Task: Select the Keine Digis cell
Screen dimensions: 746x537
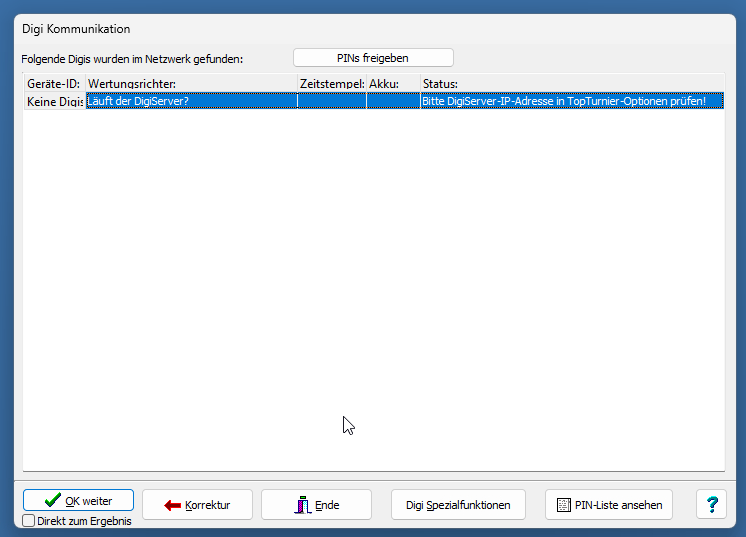Action: point(54,101)
